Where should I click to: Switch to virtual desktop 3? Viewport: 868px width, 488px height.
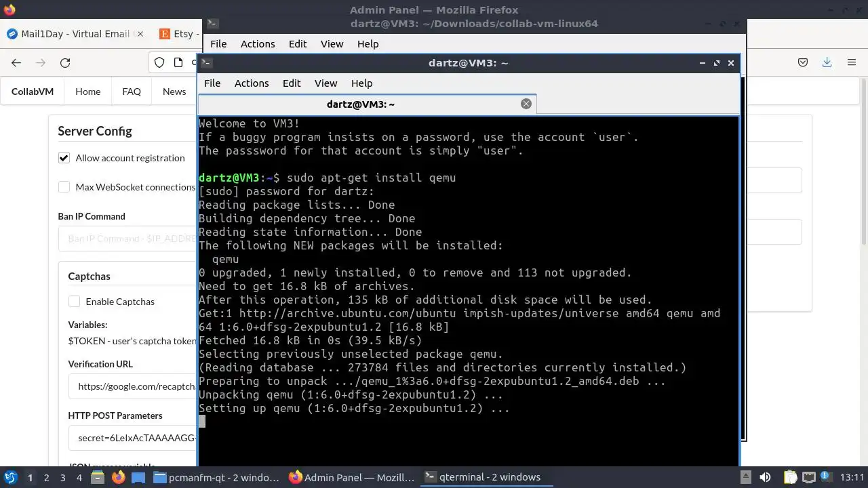pyautogui.click(x=62, y=477)
